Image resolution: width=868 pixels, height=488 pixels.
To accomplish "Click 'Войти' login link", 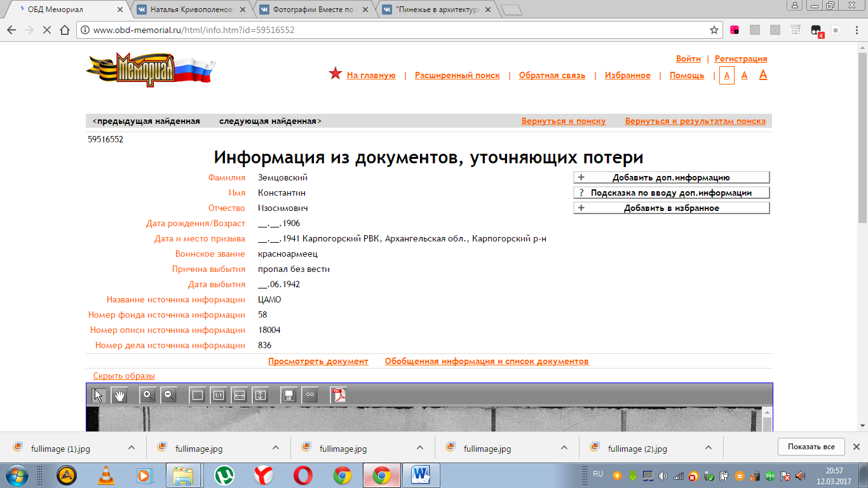I will [x=688, y=58].
